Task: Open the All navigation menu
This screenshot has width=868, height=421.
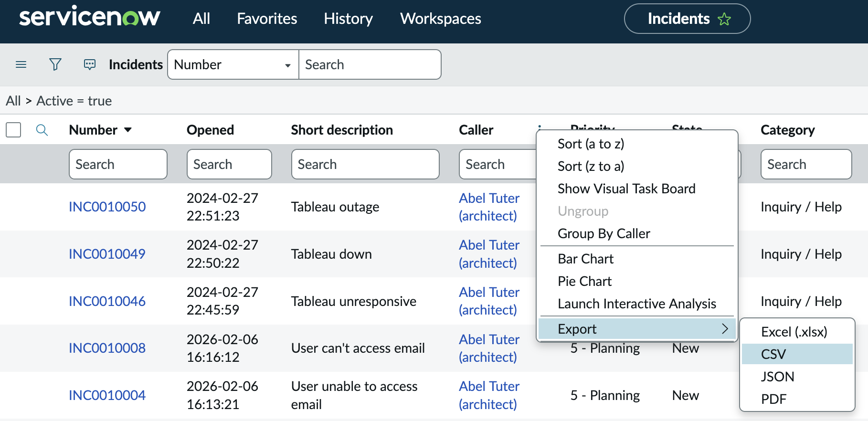Action: coord(201,19)
